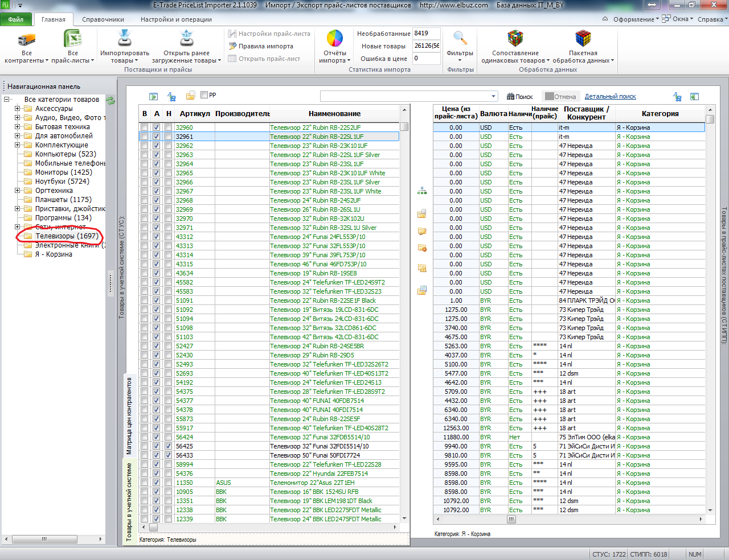
Task: Select Телевизоры (1697) category
Action: (67, 236)
